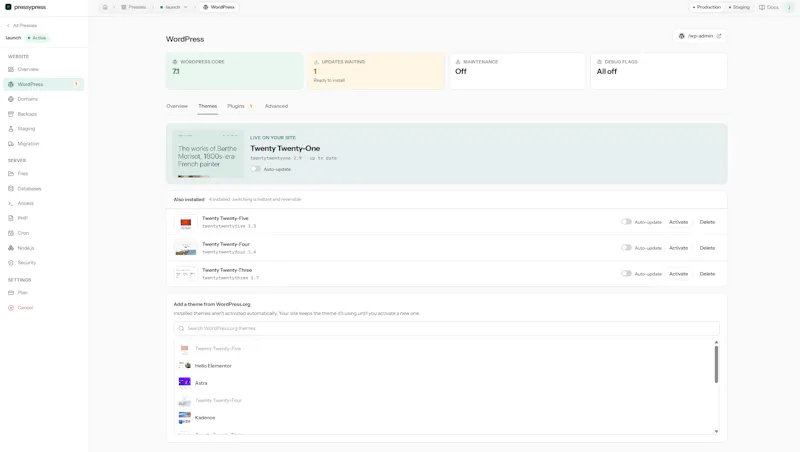Toggle auto-update for Twenty Twenty-Three
The image size is (800, 452).
pyautogui.click(x=626, y=273)
